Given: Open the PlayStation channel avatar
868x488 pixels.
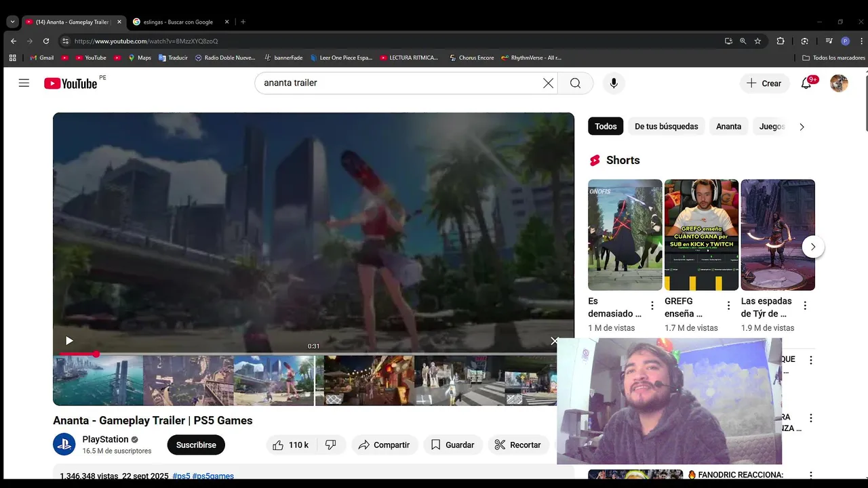Looking at the screenshot, I should pyautogui.click(x=64, y=445).
